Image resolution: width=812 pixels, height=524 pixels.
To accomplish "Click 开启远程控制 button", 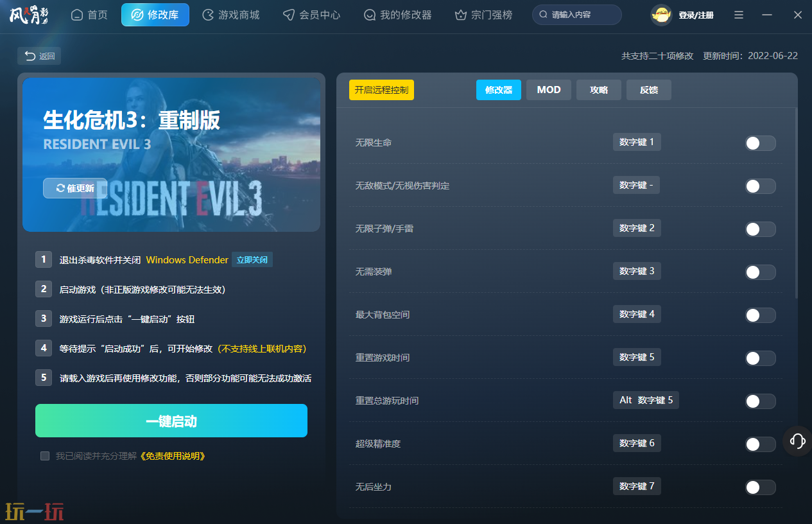I will click(x=381, y=90).
